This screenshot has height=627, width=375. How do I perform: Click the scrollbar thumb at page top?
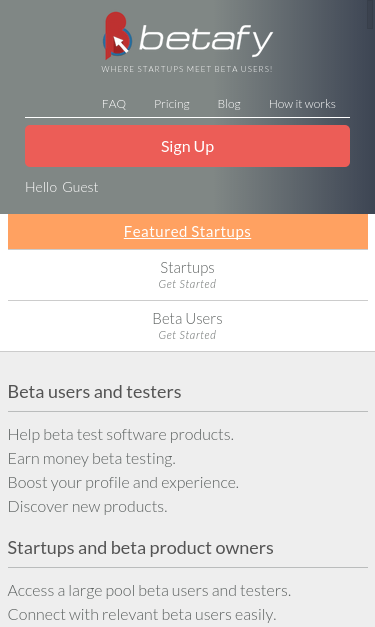tap(371, 14)
